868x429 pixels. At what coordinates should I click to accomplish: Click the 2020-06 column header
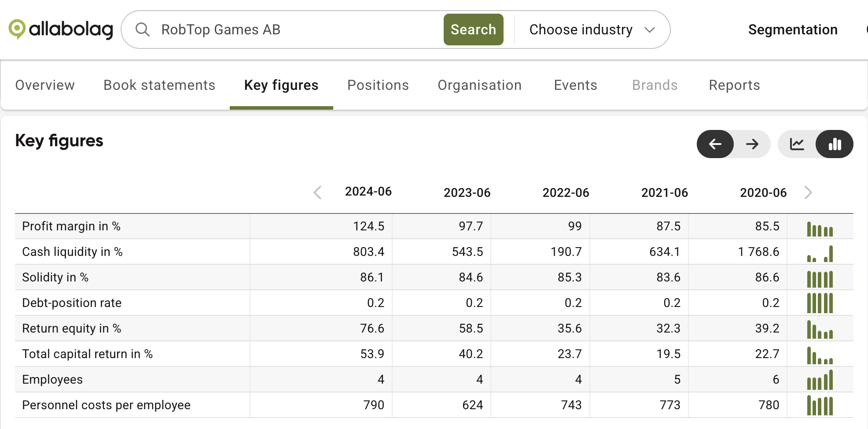coord(763,192)
